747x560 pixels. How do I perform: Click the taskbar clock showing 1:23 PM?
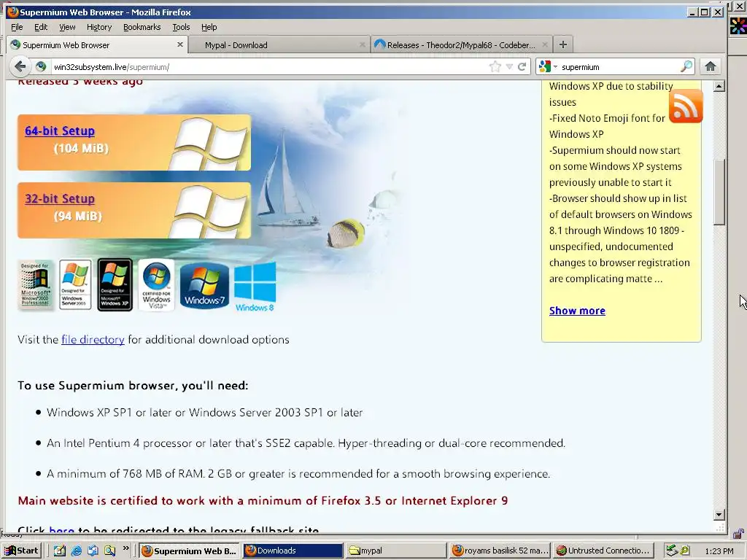[x=719, y=551]
